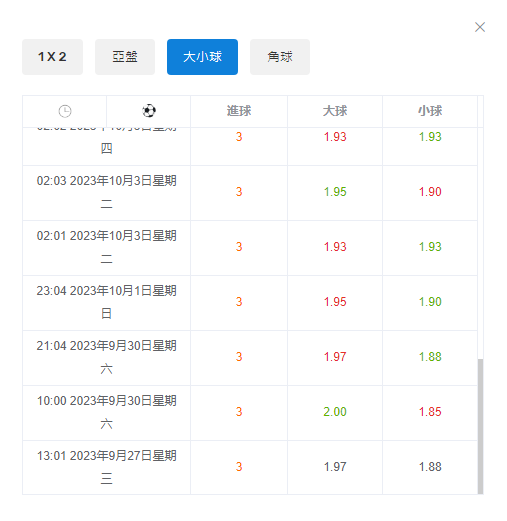
Task: Click 1.88 小球 odds in 13:01 row
Action: point(430,467)
